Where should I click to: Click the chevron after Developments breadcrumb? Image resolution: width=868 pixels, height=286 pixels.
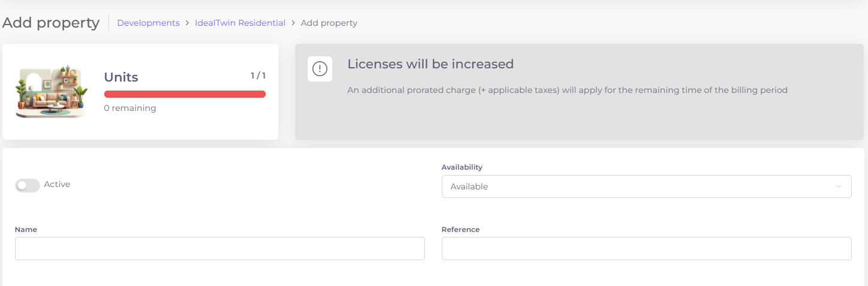(x=187, y=23)
